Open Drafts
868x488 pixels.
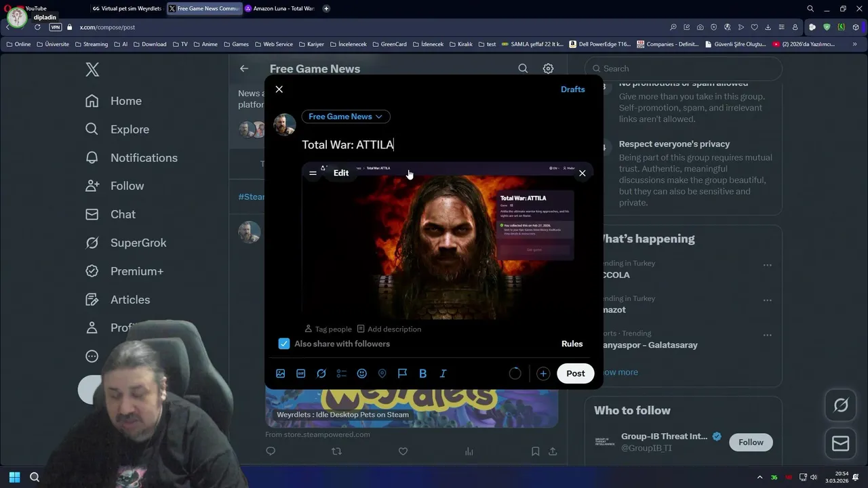pyautogui.click(x=572, y=89)
